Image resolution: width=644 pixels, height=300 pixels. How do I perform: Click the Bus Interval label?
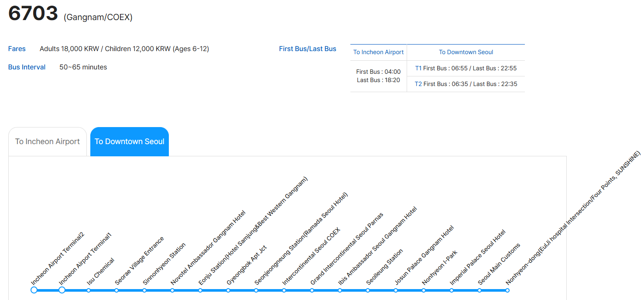point(27,67)
